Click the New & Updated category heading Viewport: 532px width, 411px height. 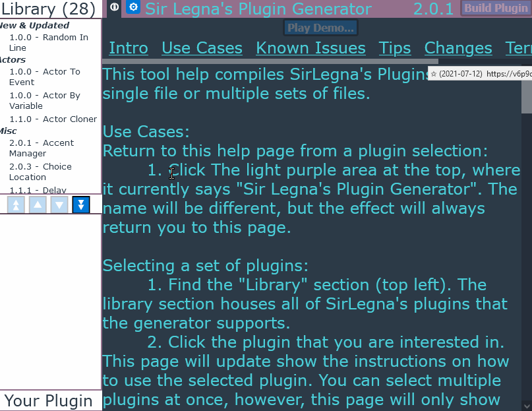(x=34, y=26)
